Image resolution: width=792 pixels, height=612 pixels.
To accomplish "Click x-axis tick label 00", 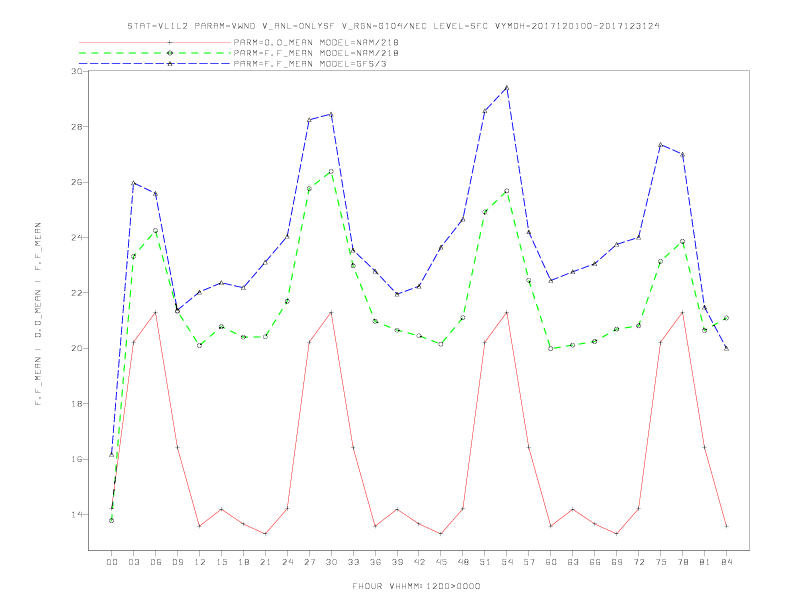I will click(x=112, y=562).
